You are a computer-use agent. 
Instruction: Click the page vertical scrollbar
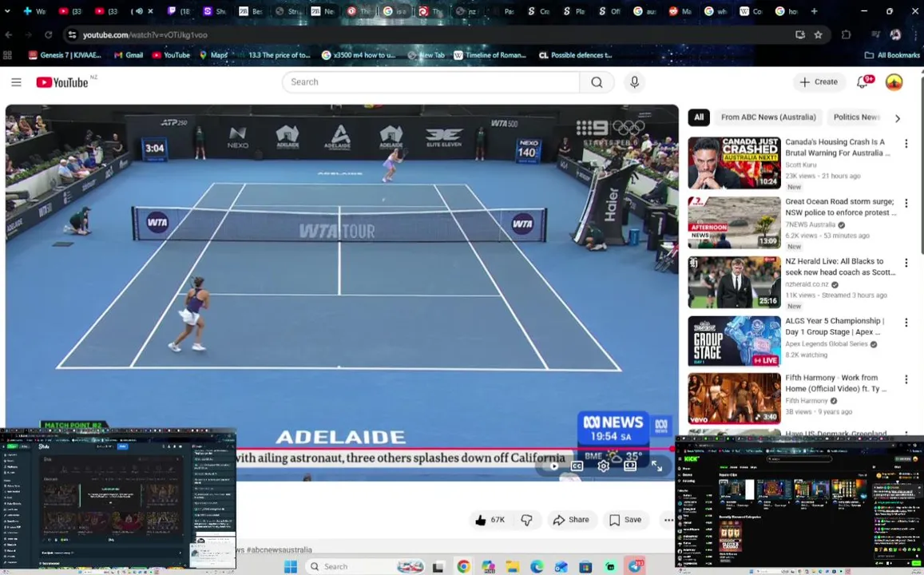point(921,165)
